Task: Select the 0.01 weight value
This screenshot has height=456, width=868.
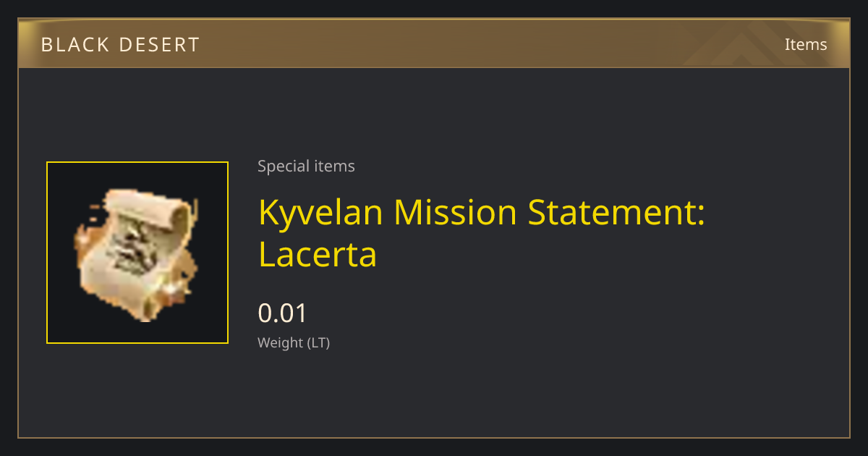Action: (x=283, y=313)
